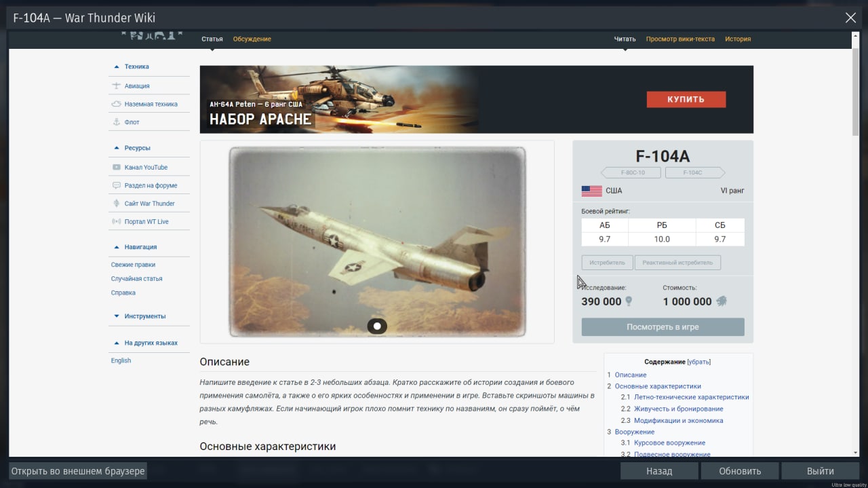This screenshot has width=868, height=488.
Task: Click the silver lions currency icon
Action: 721,301
